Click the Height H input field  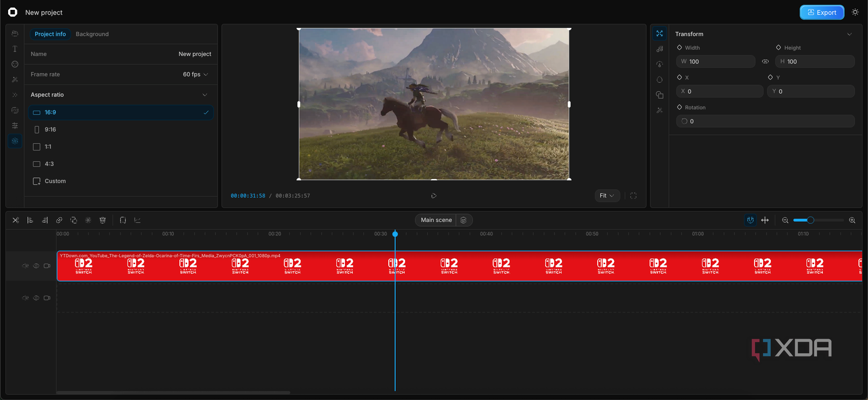(x=815, y=61)
